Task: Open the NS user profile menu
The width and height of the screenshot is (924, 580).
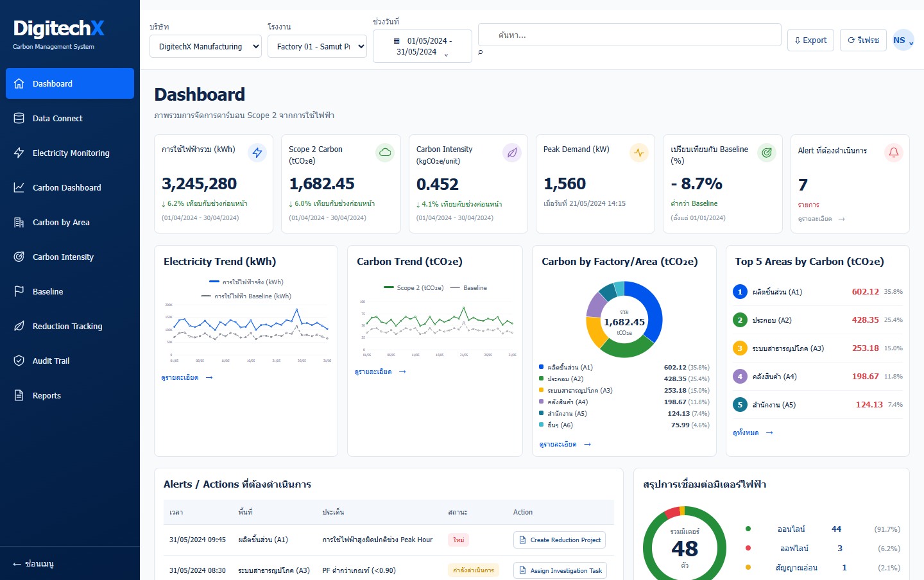Action: tap(903, 40)
